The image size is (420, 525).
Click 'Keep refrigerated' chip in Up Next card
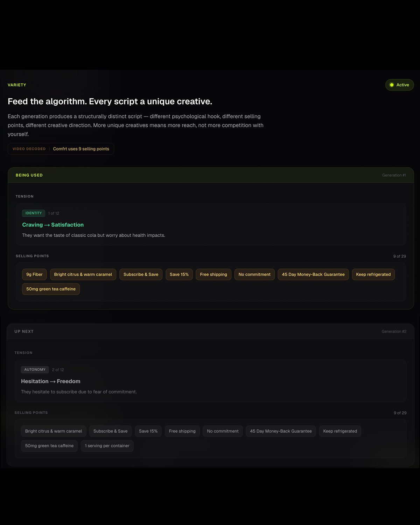click(340, 431)
